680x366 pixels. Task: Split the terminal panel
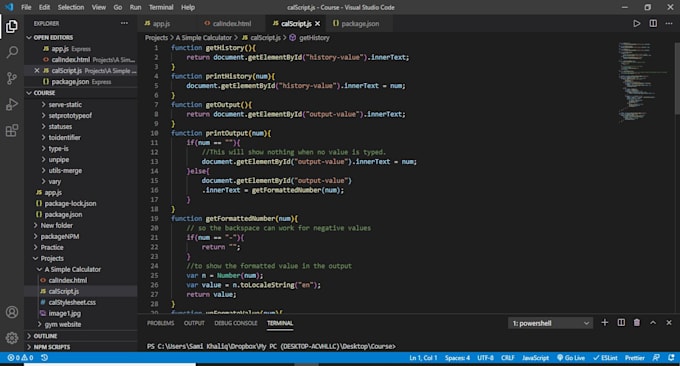pyautogui.click(x=621, y=323)
